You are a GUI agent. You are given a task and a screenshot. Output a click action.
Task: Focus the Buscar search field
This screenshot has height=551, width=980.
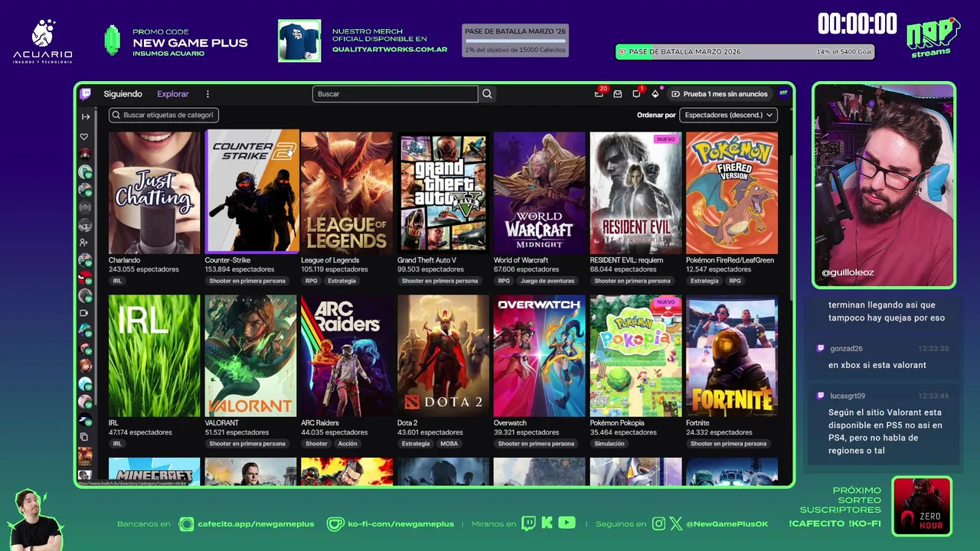click(395, 94)
